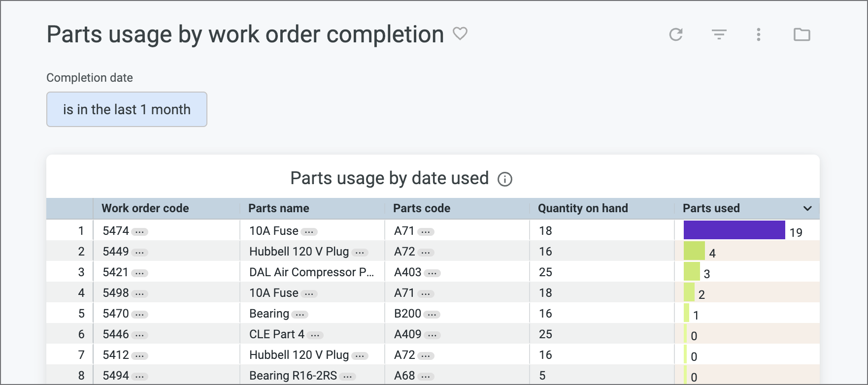Click the Parts name column header
Screen dimensions: 868x385
(x=278, y=208)
